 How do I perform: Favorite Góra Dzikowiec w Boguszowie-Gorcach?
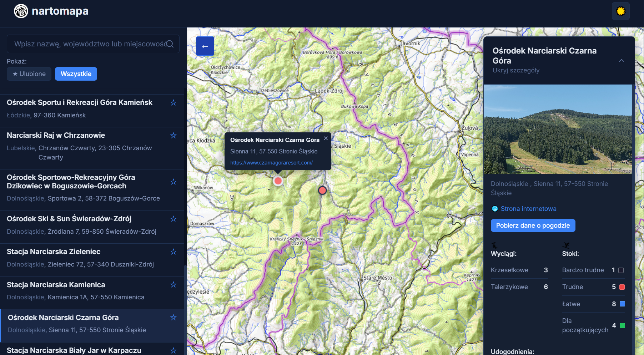click(173, 182)
